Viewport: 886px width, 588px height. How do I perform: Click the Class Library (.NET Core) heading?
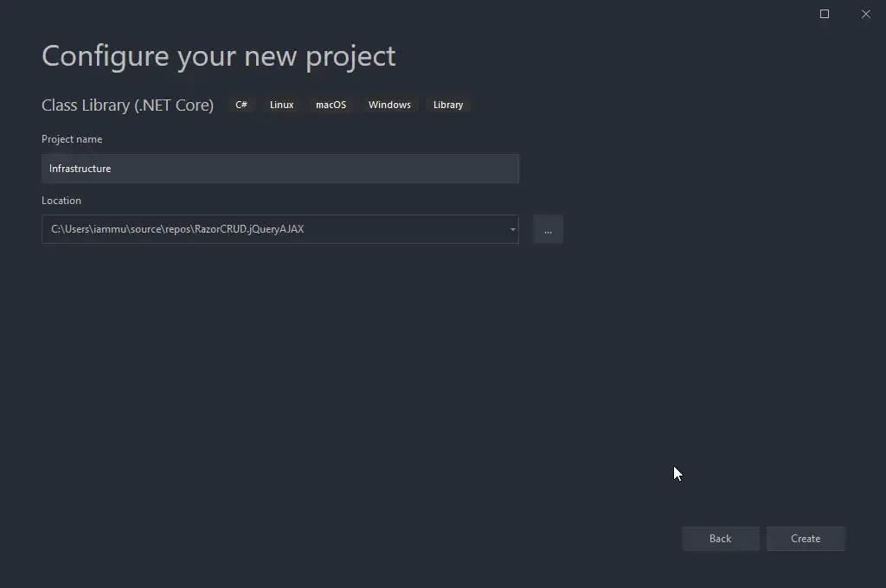[x=127, y=105]
